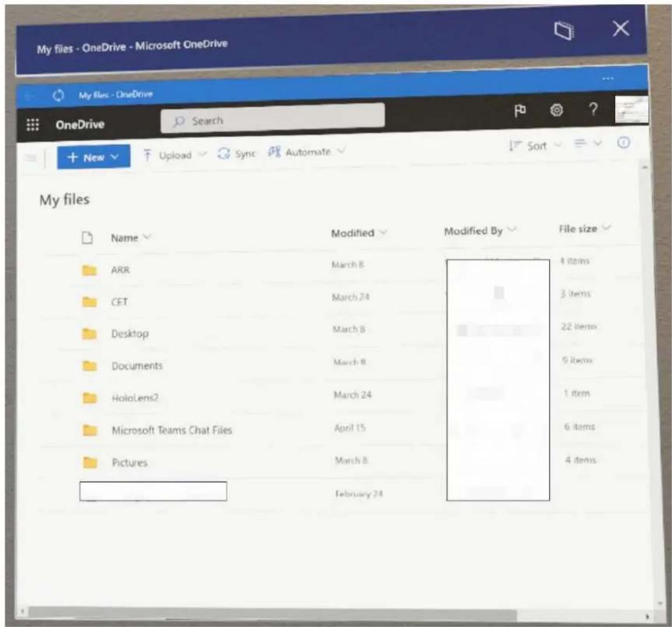
Task: Open the Documents folder name
Action: click(137, 366)
